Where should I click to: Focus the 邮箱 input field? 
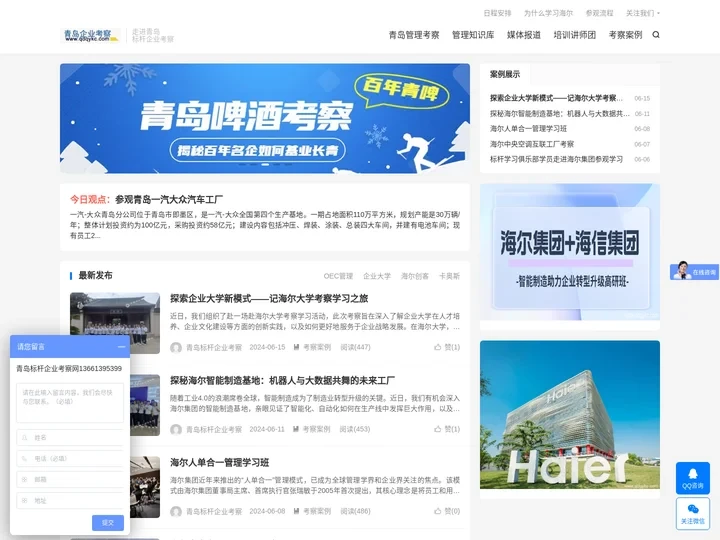pos(70,479)
